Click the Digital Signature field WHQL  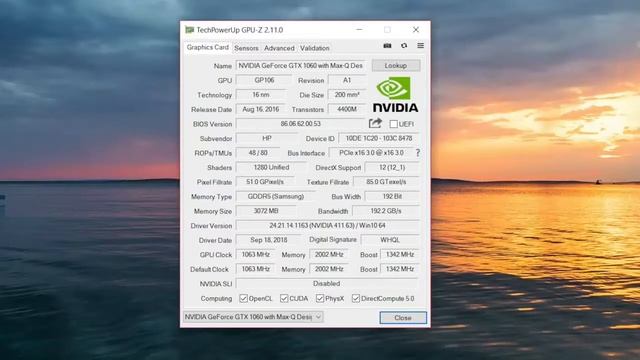click(x=390, y=240)
